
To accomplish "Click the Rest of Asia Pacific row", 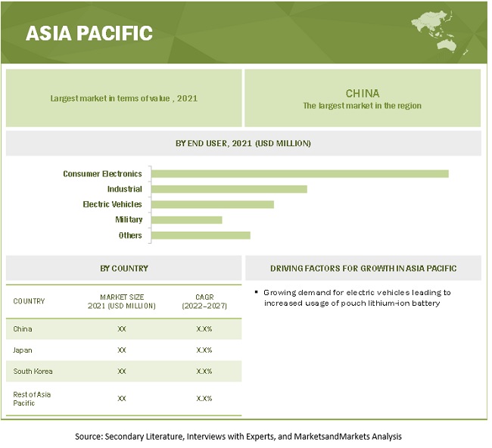I will click(x=123, y=398).
